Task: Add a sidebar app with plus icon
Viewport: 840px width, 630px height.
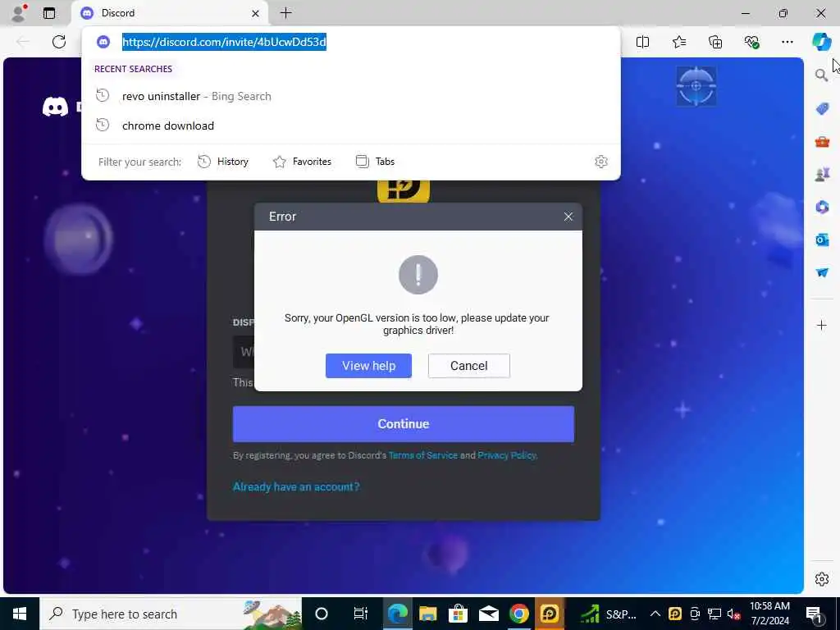Action: 822,325
